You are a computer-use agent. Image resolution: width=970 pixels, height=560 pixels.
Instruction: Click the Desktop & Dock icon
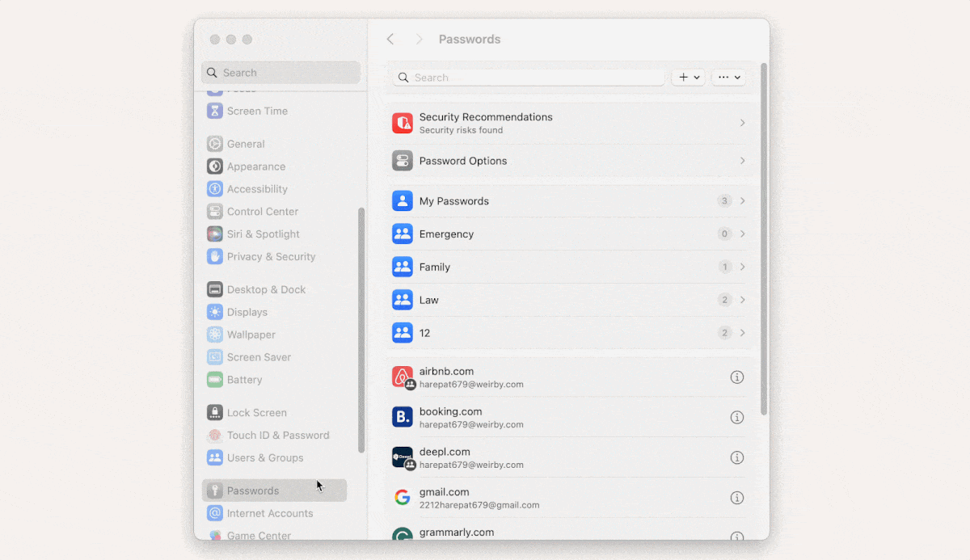tap(214, 289)
